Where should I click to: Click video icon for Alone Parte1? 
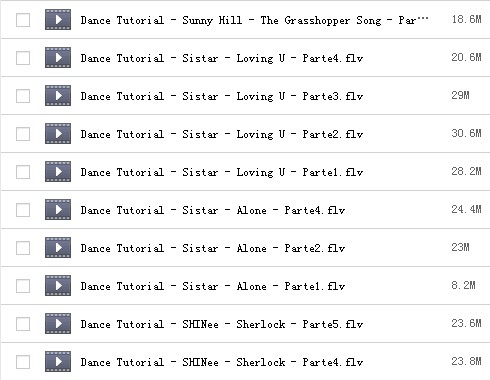coord(58,286)
